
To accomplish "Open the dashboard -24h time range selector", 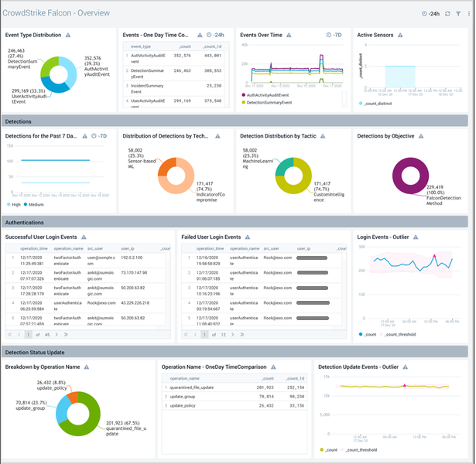I will [x=431, y=14].
